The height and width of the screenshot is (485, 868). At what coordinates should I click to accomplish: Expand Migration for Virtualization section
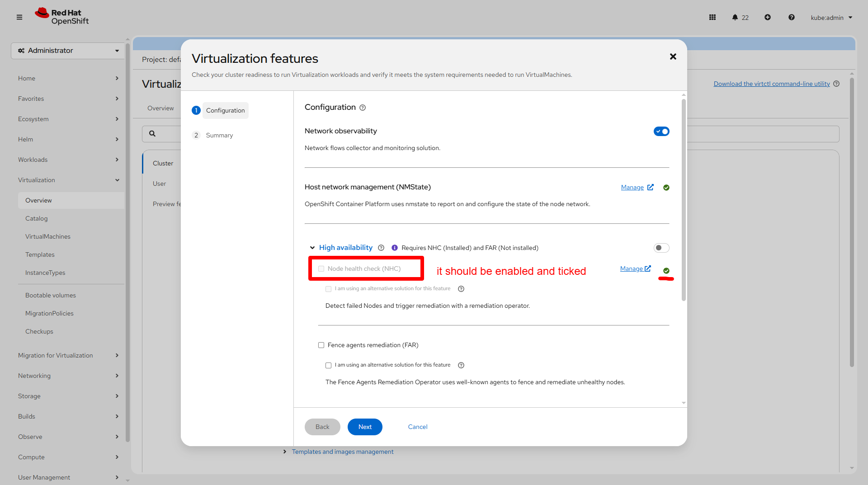(x=68, y=355)
